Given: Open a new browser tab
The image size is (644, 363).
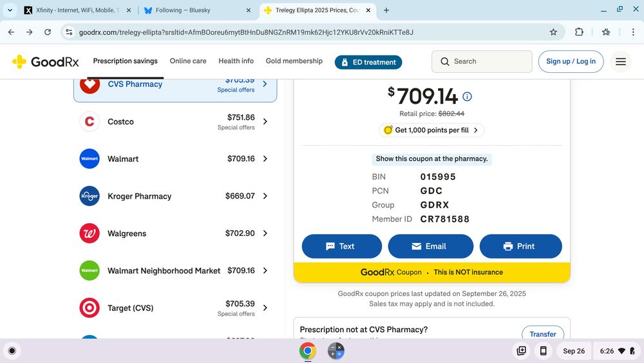Looking at the screenshot, I should coord(386,10).
